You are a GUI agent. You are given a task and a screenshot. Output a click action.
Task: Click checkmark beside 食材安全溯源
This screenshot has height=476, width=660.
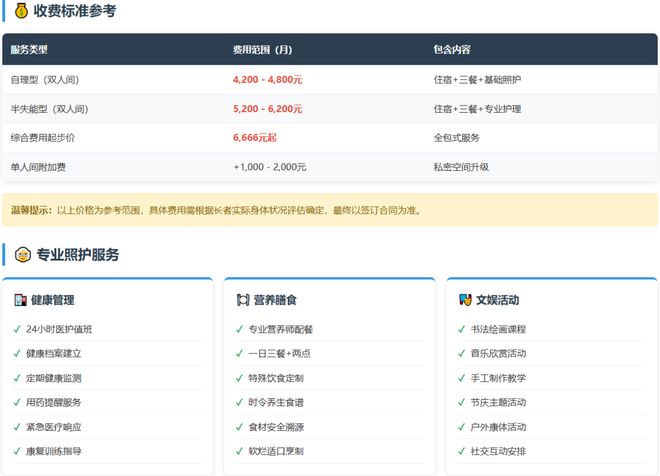click(x=240, y=427)
